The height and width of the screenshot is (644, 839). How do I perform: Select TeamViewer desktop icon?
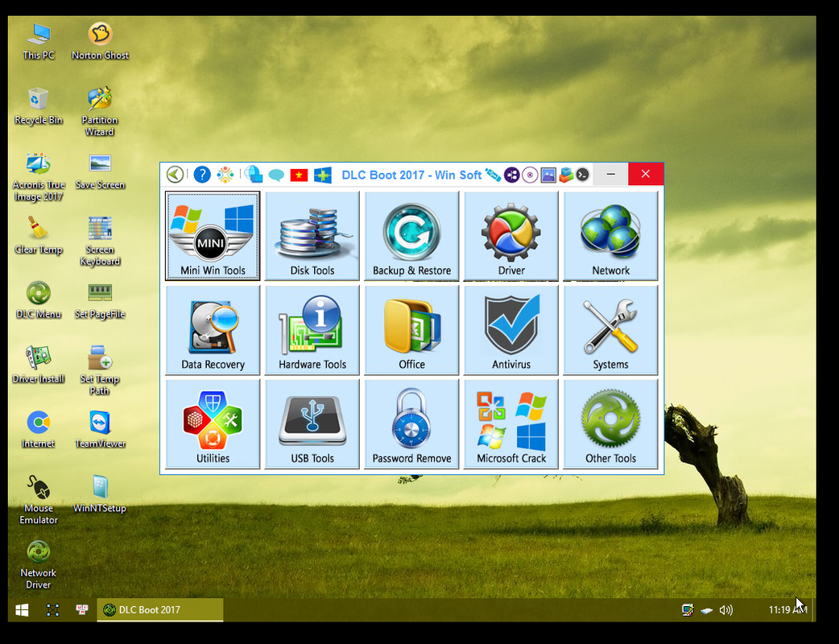pos(100,430)
